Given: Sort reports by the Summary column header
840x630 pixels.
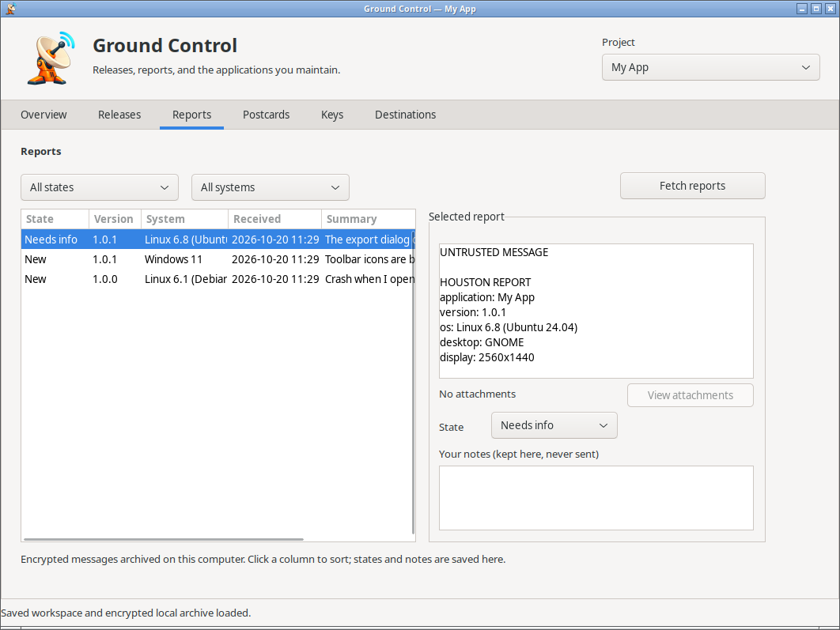Looking at the screenshot, I should tap(368, 219).
